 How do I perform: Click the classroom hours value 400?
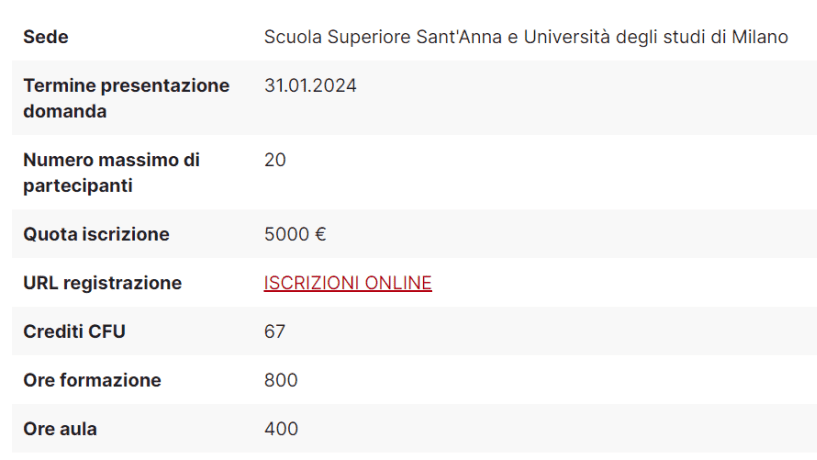tap(281, 429)
